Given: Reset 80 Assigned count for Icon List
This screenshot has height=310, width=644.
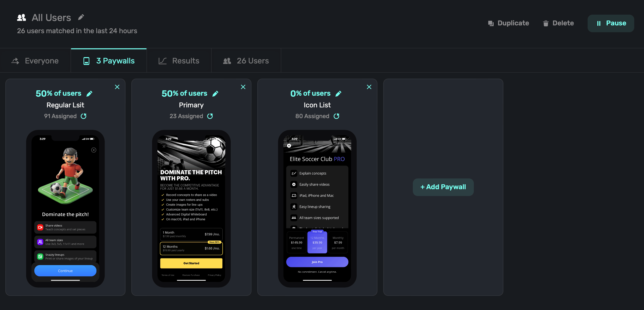Looking at the screenshot, I should click(x=336, y=116).
